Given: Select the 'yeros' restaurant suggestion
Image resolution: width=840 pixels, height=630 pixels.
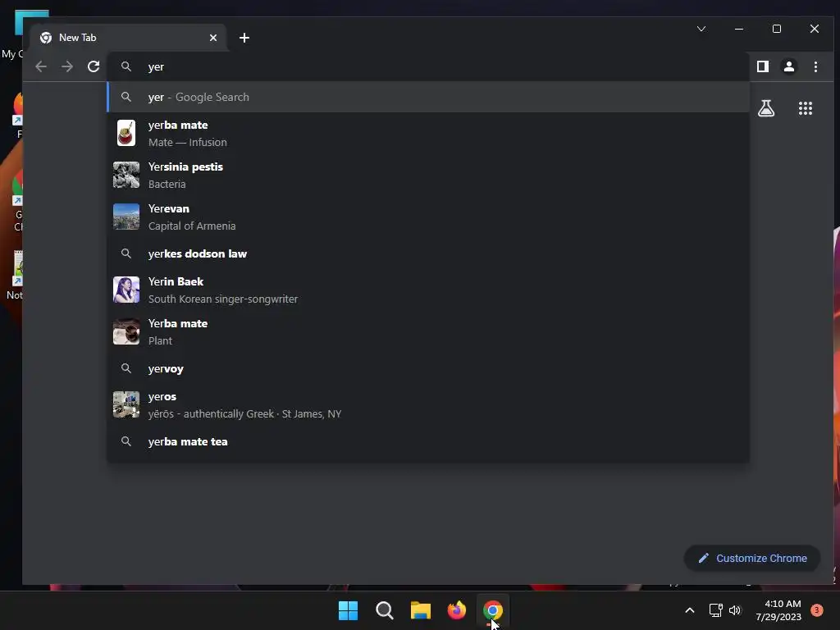Looking at the screenshot, I should pyautogui.click(x=428, y=405).
